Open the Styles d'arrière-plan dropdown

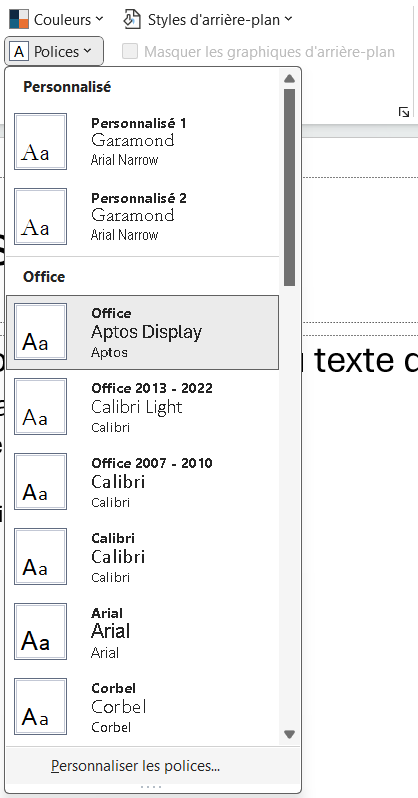[x=208, y=19]
